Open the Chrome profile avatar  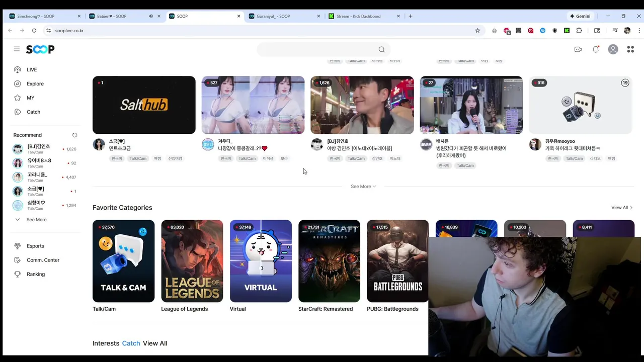click(x=627, y=31)
